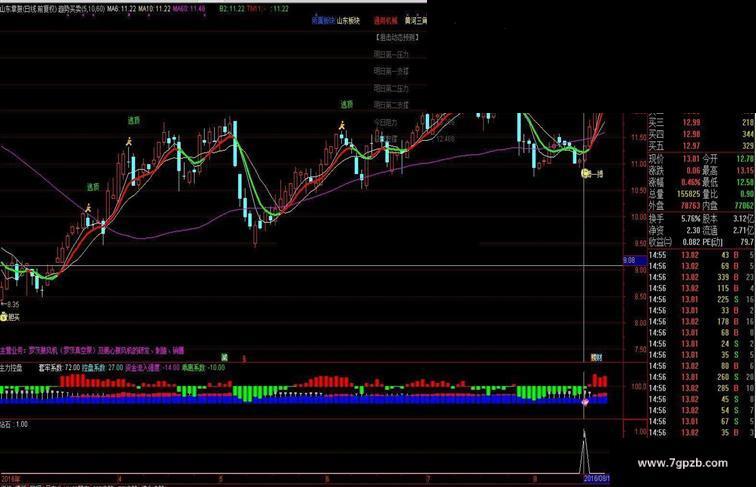Click the green marker on the event strip above the 主力控盘 panel
This screenshot has width=756, height=487.
point(224,357)
